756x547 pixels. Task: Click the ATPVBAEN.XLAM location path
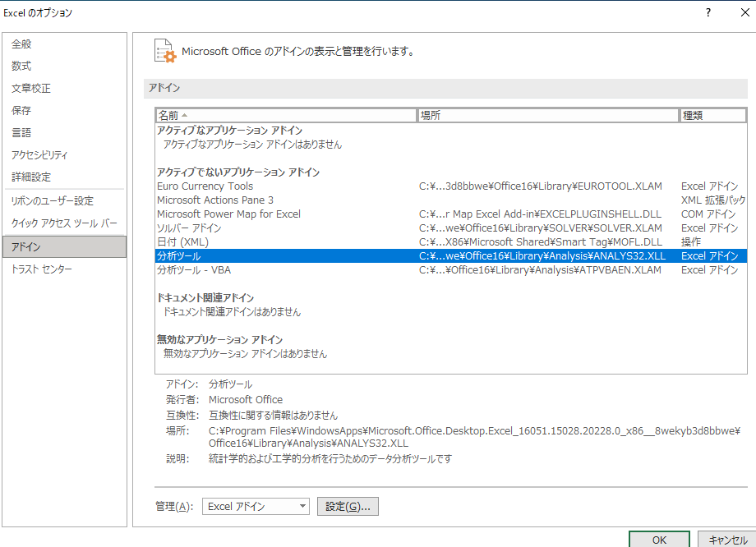pyautogui.click(x=540, y=270)
